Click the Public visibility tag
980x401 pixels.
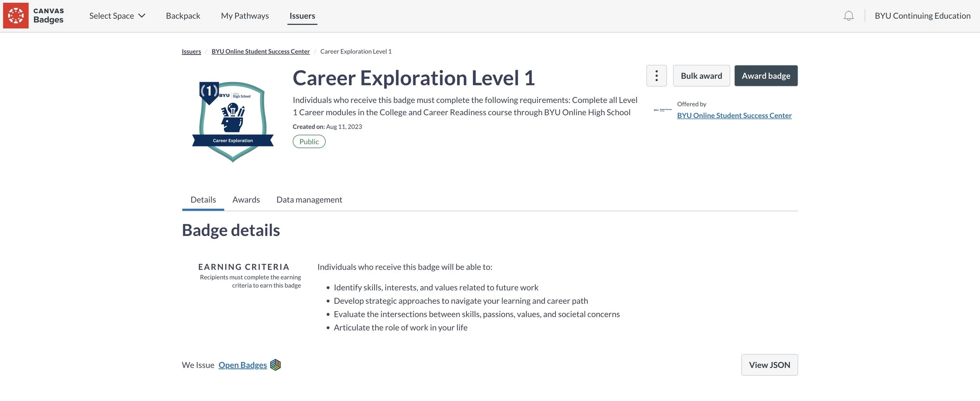click(309, 142)
